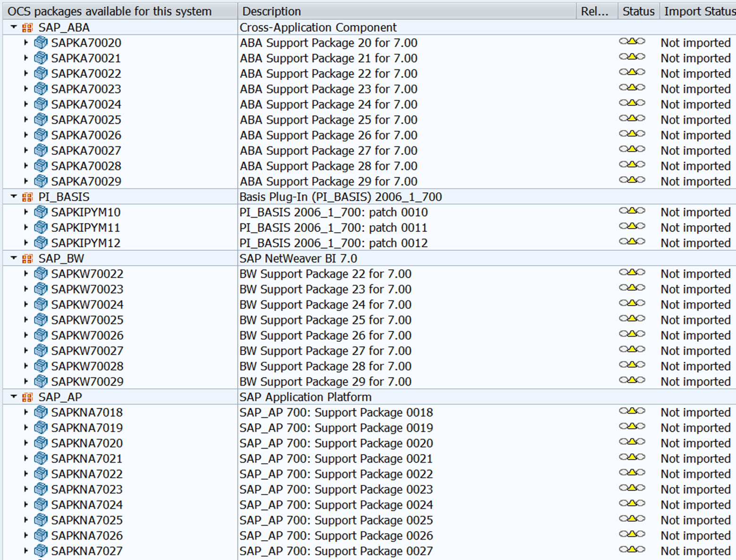
Task: Click 'SAP_AP 700: Support Package 0018' cell
Action: (x=336, y=413)
